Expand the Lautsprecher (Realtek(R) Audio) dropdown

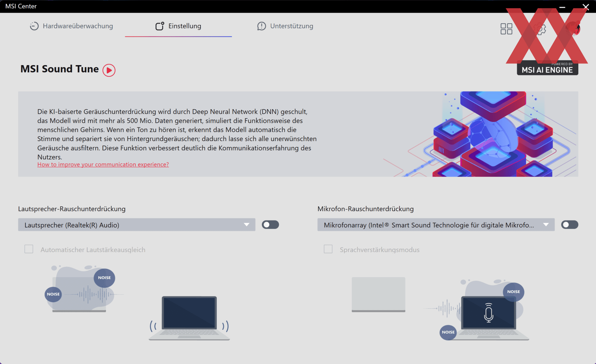tap(137, 225)
